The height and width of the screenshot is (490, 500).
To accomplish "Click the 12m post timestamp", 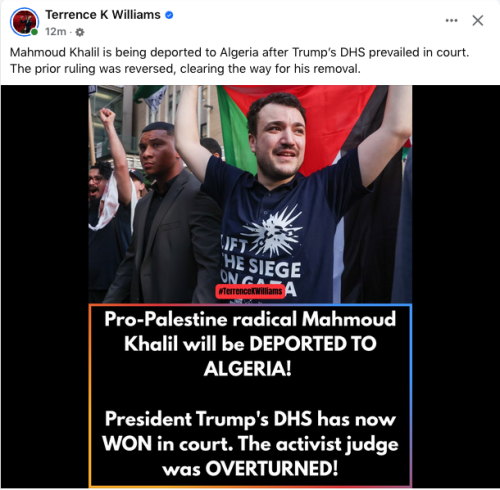I will [56, 32].
